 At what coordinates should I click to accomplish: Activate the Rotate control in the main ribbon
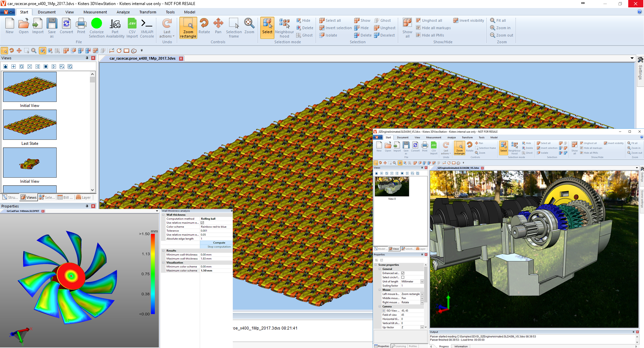[204, 26]
